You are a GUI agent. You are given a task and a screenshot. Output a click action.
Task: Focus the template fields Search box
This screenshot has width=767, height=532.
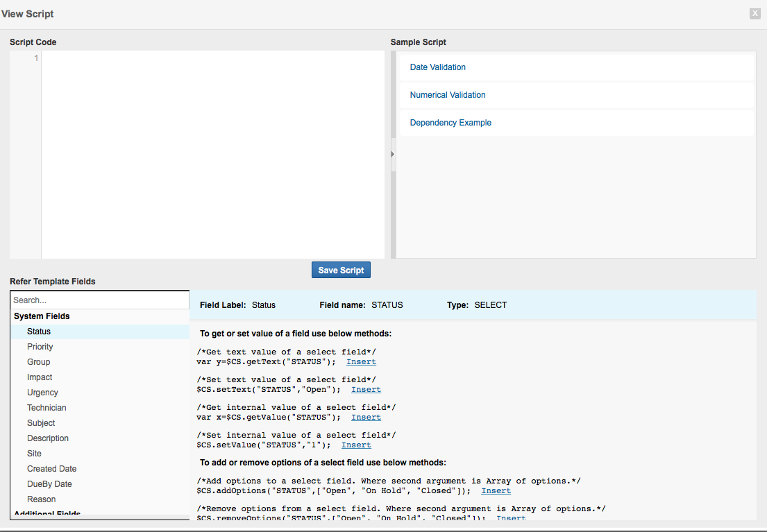100,300
